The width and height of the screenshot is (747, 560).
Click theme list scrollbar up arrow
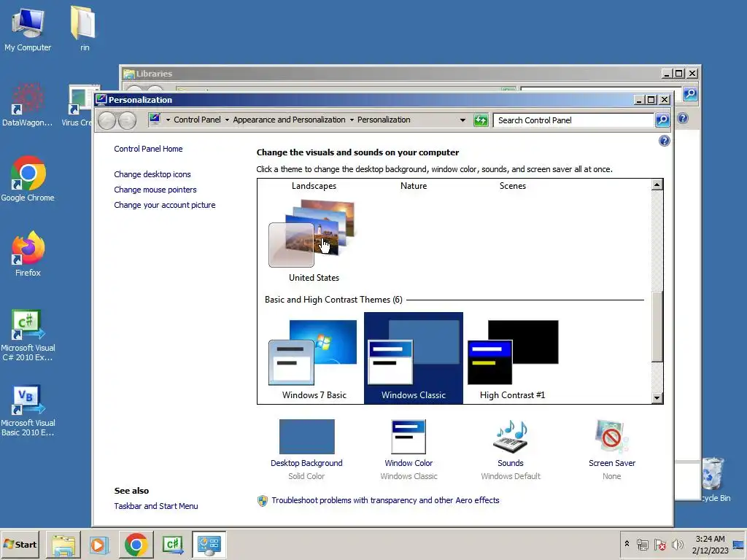coord(657,184)
